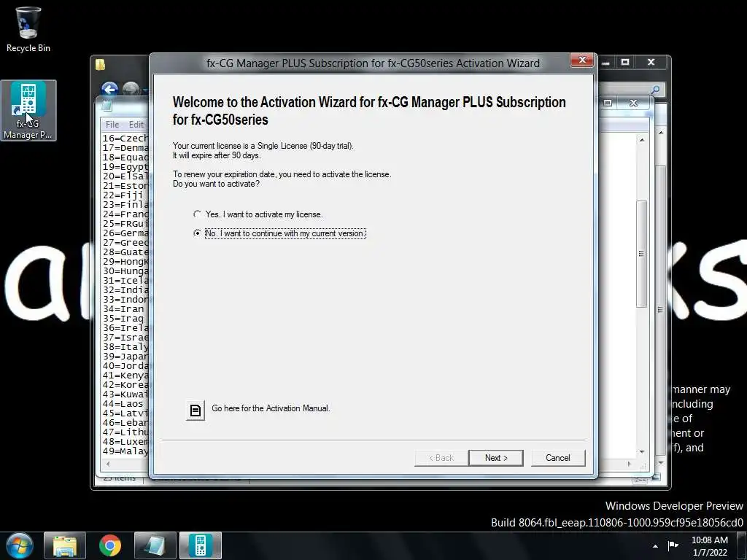Click line 22=Fiji in Notepad
This screenshot has width=747, height=560.
[123, 195]
